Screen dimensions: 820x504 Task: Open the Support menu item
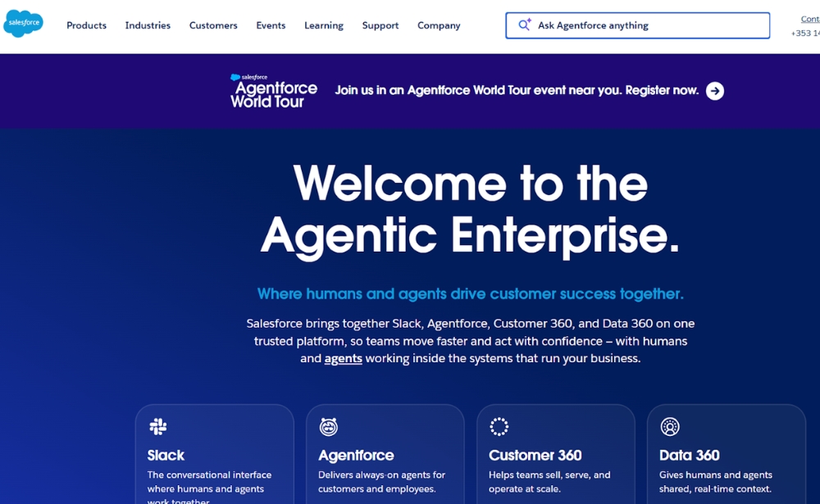(380, 25)
